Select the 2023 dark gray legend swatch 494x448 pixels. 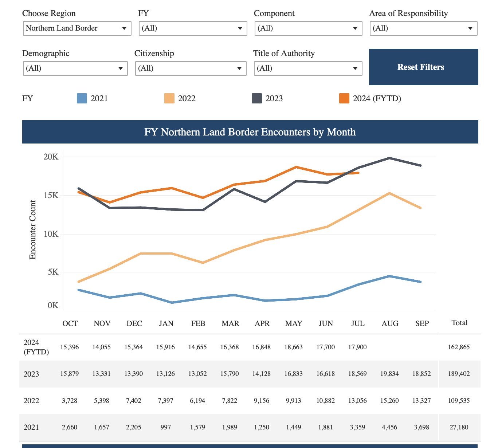(257, 98)
